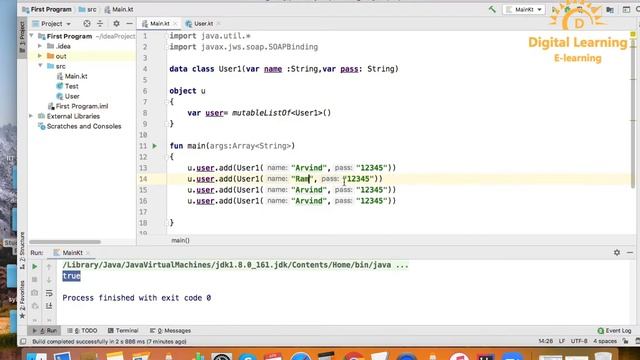Screen dimensions: 640x360
Task: Click the run gutter arrow beside main function
Action: point(155,146)
